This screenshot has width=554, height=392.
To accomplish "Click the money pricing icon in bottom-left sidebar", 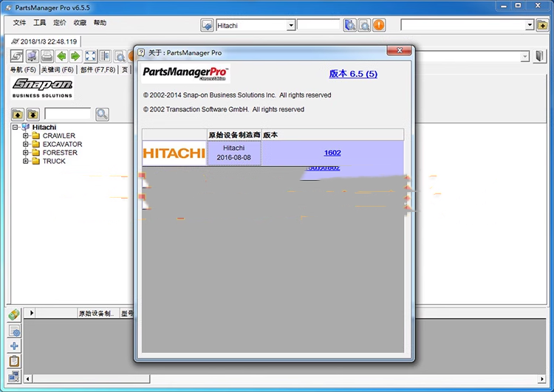I will click(14, 314).
